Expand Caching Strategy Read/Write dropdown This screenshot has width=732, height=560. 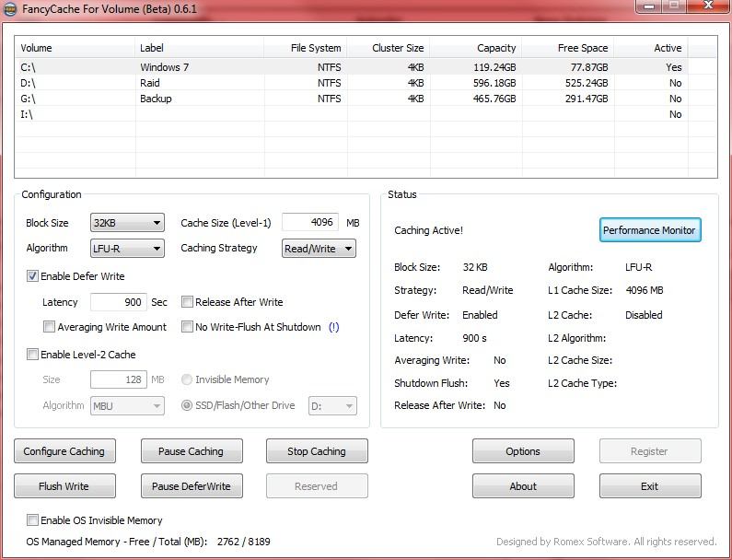tap(319, 249)
